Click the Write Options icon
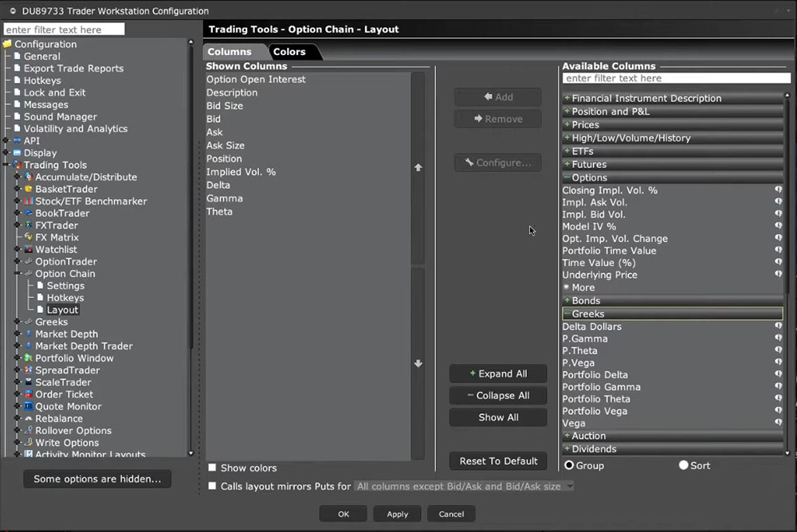This screenshot has height=532, width=797. [29, 443]
